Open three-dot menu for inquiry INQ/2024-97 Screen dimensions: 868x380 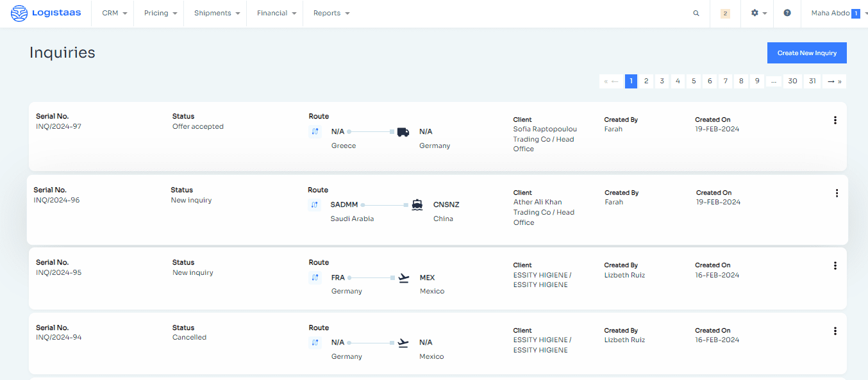pyautogui.click(x=835, y=120)
